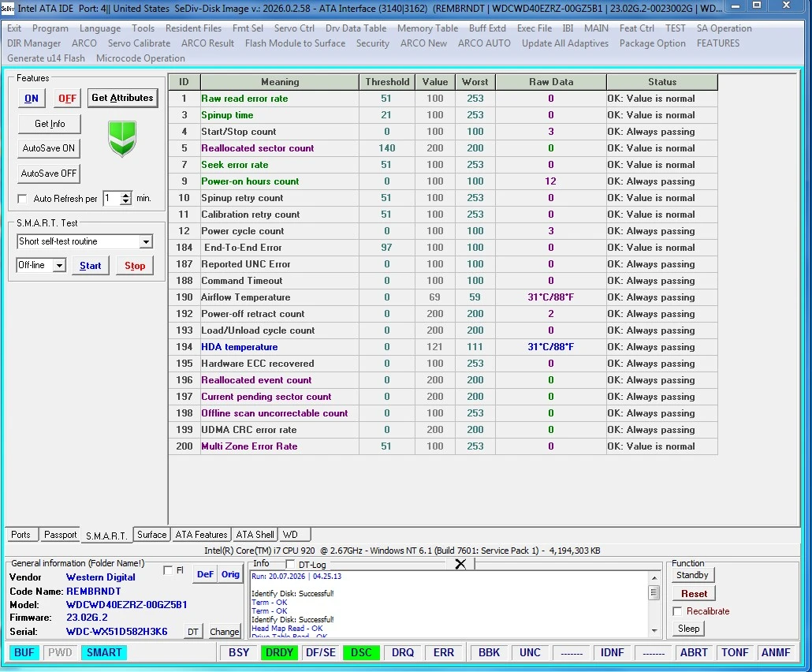Click the Get Attributes button
The image size is (812, 672).
click(123, 98)
